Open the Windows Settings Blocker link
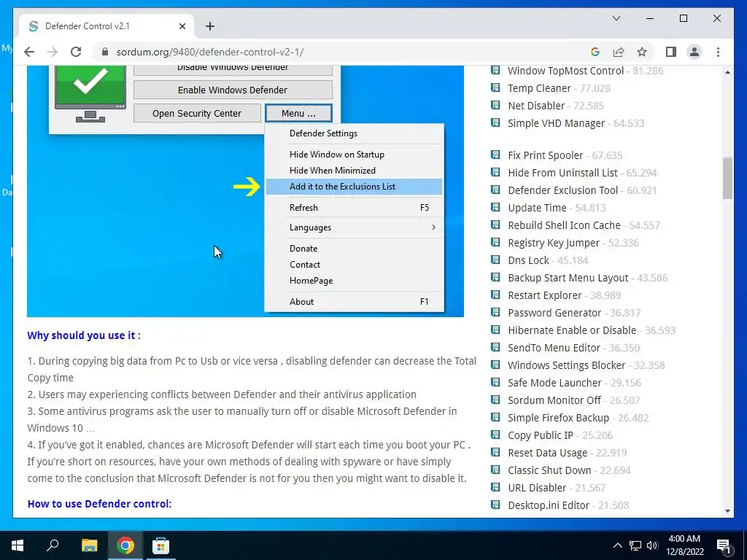747x560 pixels. (x=566, y=366)
